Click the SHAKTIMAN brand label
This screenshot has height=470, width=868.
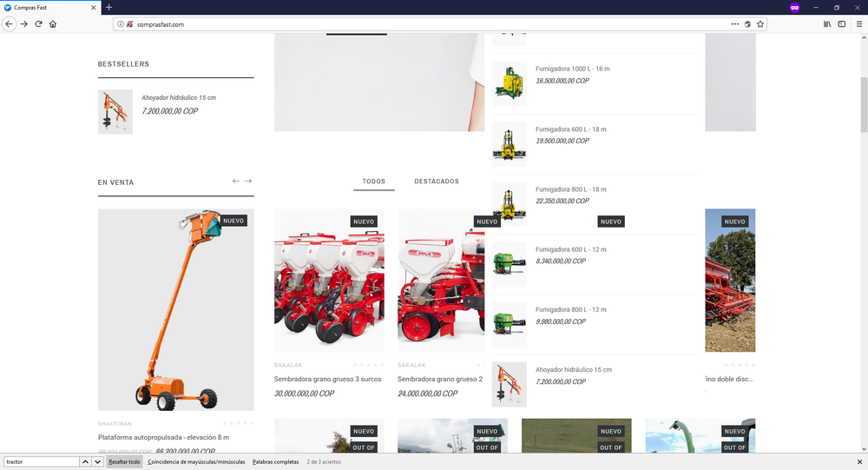[115, 424]
